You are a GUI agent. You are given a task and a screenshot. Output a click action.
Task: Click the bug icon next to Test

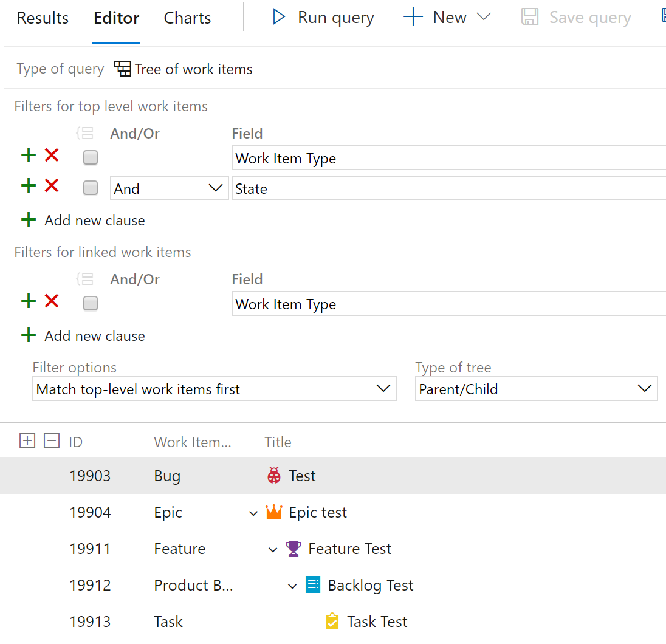274,475
